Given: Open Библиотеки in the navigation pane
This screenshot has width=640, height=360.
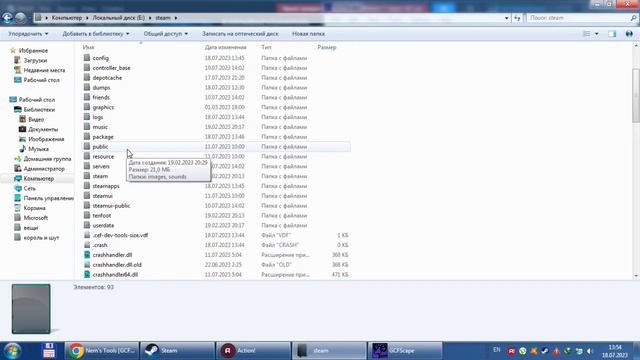Looking at the screenshot, I should (x=39, y=110).
